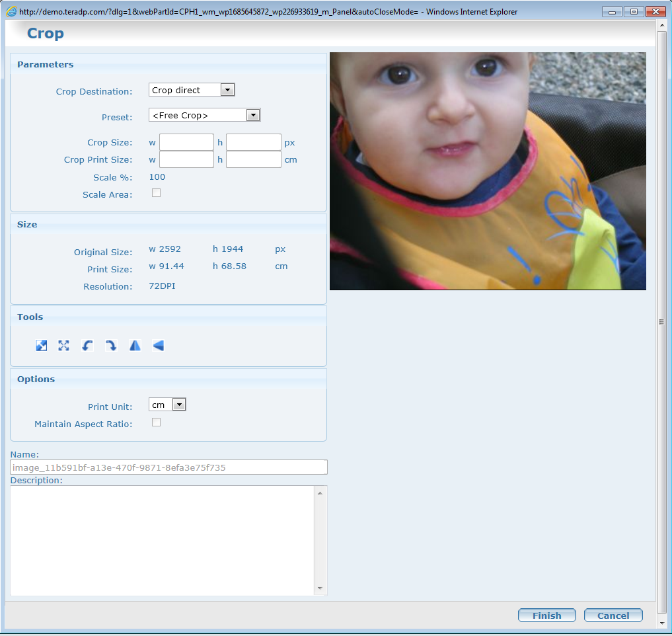Open the Preset dropdown showing Free Crop

[204, 115]
